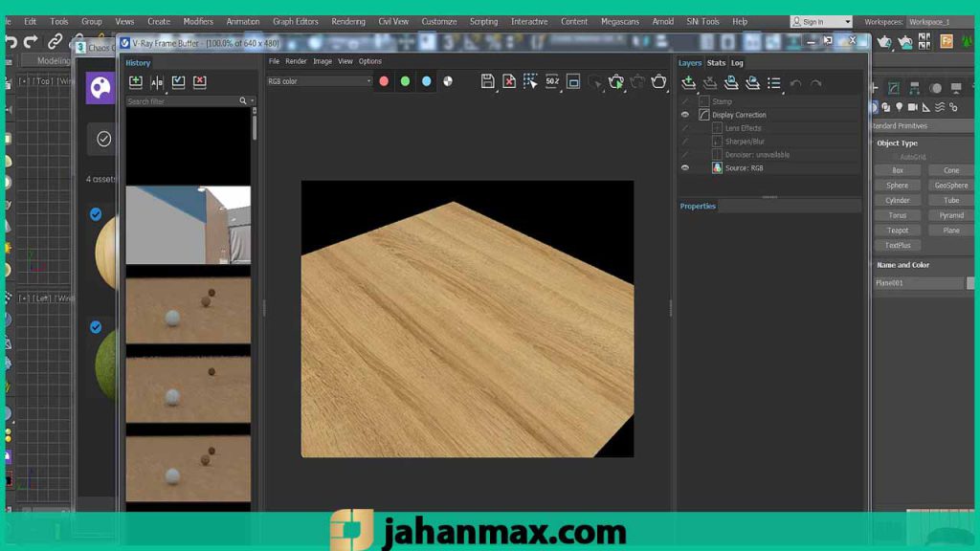This screenshot has width=980, height=551.
Task: Toggle the red channel swatch
Action: (384, 82)
